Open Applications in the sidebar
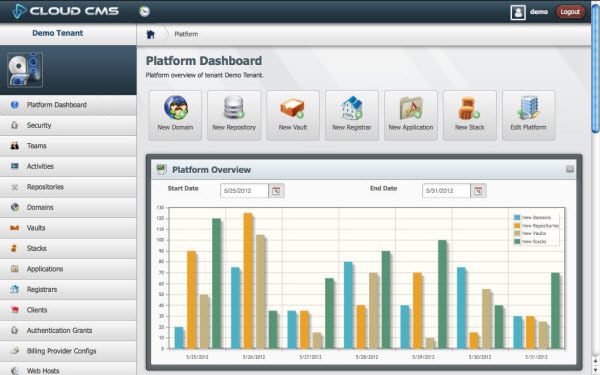 [x=68, y=269]
